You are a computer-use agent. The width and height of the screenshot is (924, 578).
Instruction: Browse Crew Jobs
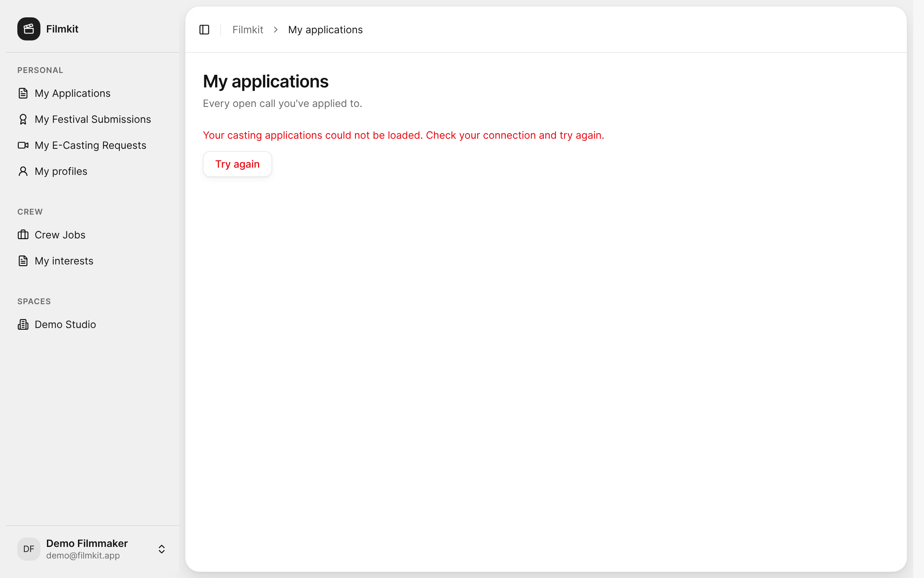click(x=92, y=235)
